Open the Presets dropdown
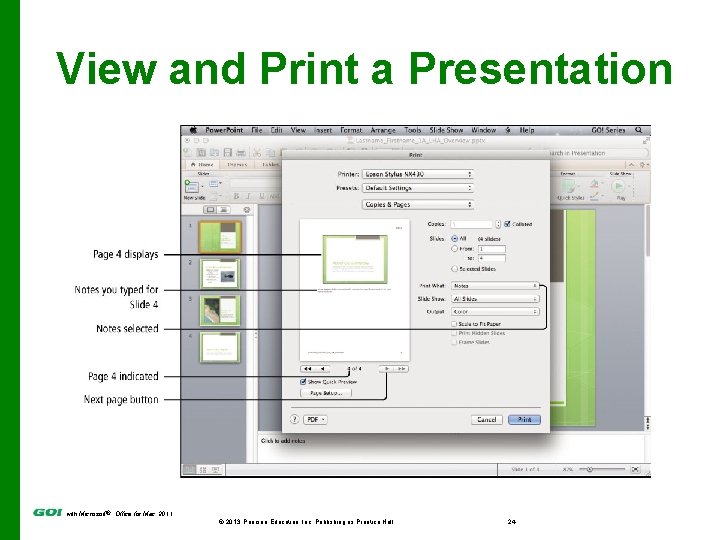 [418, 188]
